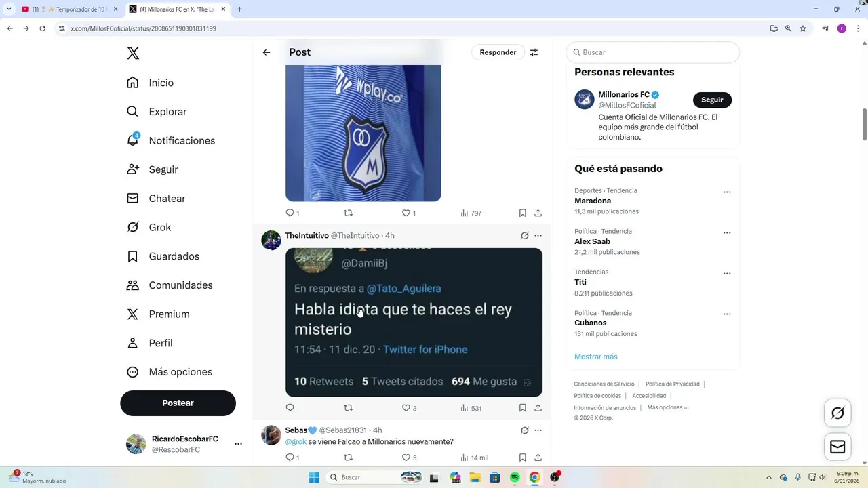
Task: Click the @grok mention in Sebas reply
Action: pos(296,441)
